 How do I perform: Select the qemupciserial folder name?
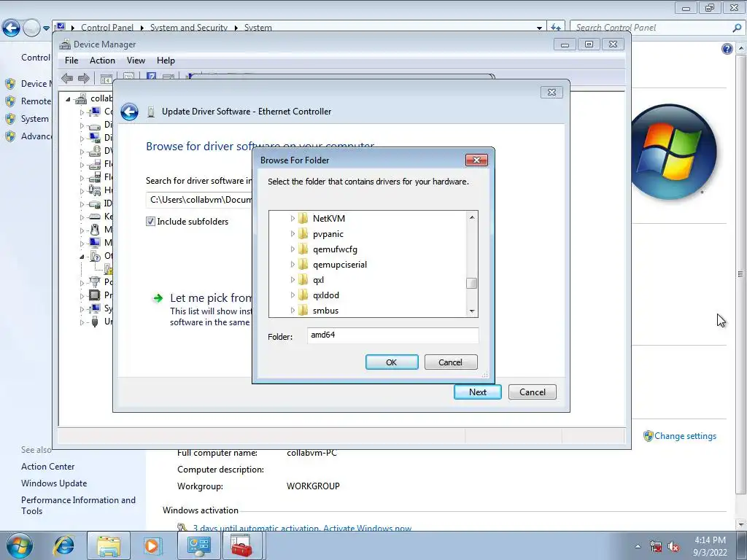click(x=340, y=264)
